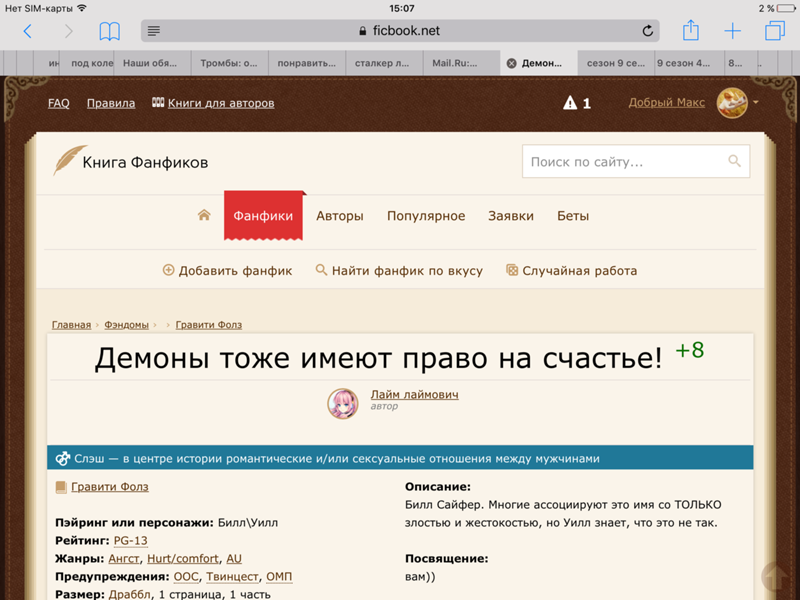800x600 pixels.
Task: Click the user avatar thumbnail
Action: tap(732, 103)
